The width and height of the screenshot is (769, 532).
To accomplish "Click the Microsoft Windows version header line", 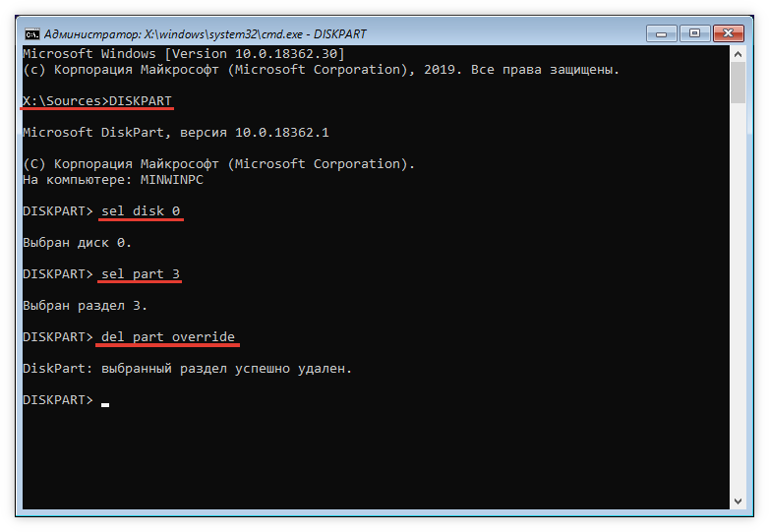I will coord(184,53).
